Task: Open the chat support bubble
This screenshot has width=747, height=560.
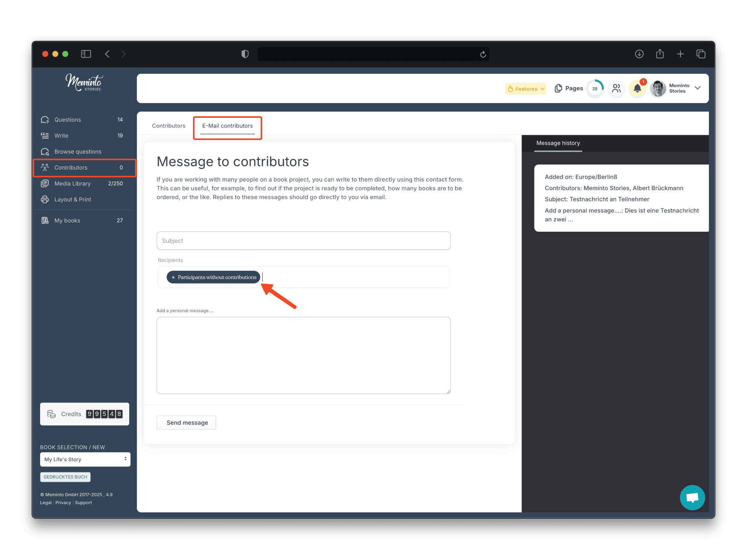Action: [692, 497]
